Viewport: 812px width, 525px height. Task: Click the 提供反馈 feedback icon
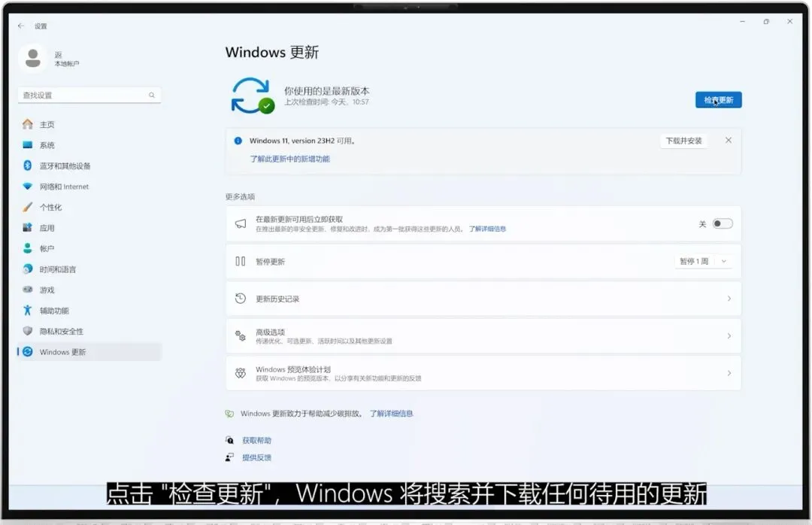[x=229, y=457]
